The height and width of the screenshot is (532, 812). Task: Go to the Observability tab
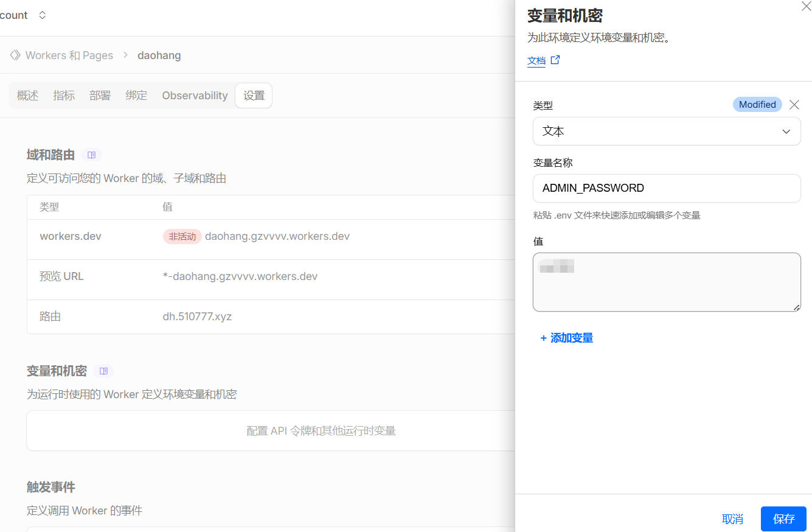click(x=195, y=96)
